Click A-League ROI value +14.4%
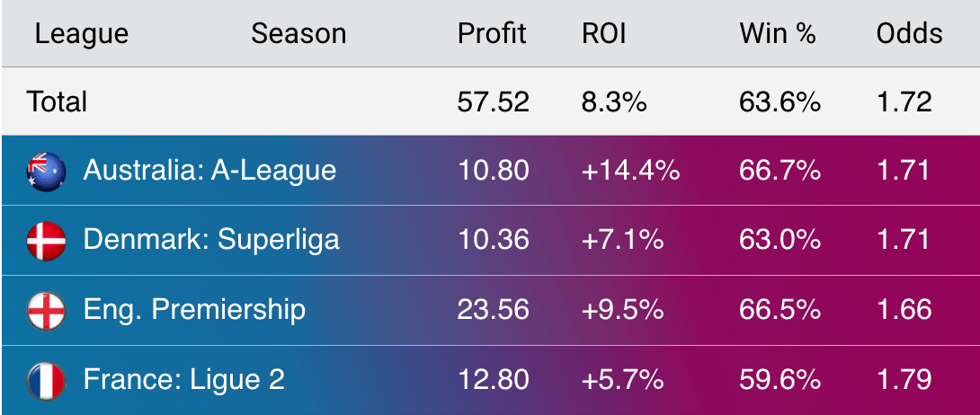 click(630, 171)
